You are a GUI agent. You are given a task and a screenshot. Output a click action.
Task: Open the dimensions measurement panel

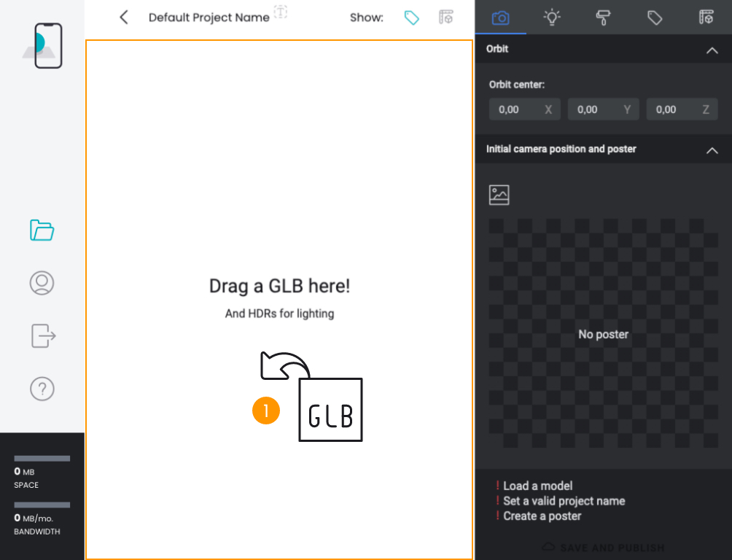[x=706, y=18]
